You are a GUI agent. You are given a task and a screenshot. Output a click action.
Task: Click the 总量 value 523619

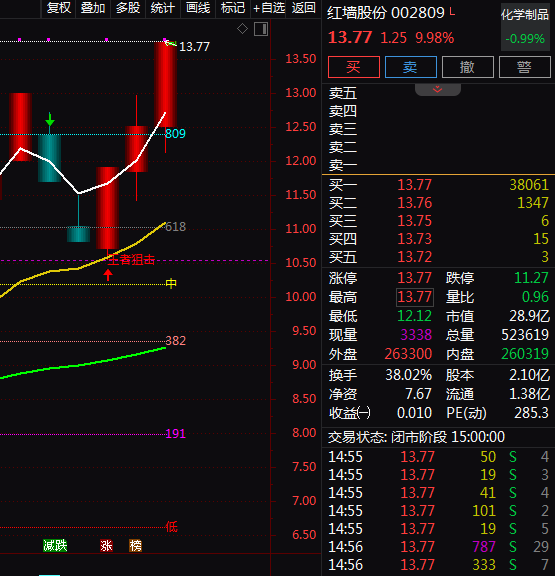click(x=525, y=335)
